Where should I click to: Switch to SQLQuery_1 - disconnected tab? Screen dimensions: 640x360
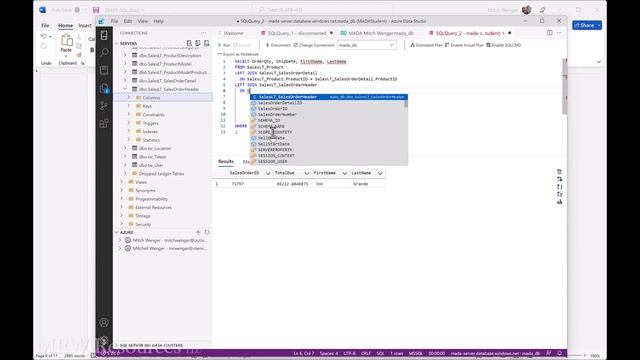297,33
